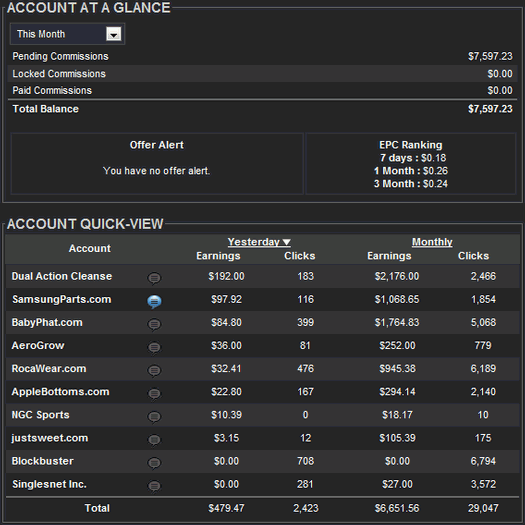Click monthly earnings $294.14
The image size is (525, 525).
[397, 392]
